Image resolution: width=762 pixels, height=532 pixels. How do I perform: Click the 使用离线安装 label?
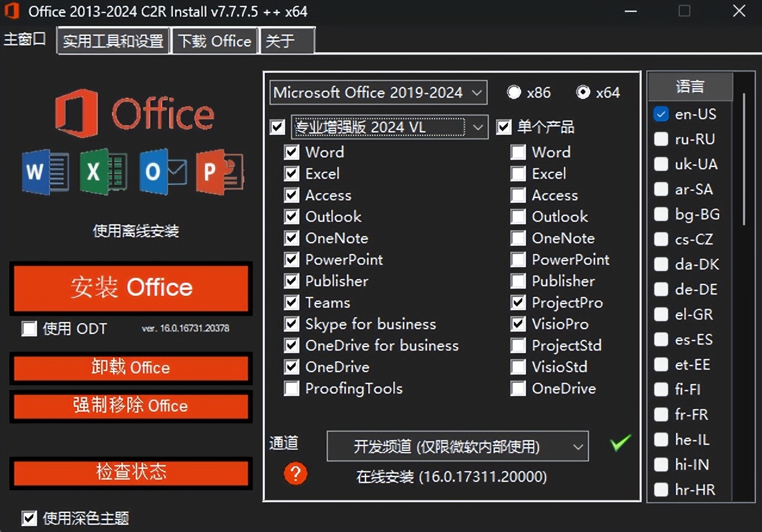coord(136,231)
